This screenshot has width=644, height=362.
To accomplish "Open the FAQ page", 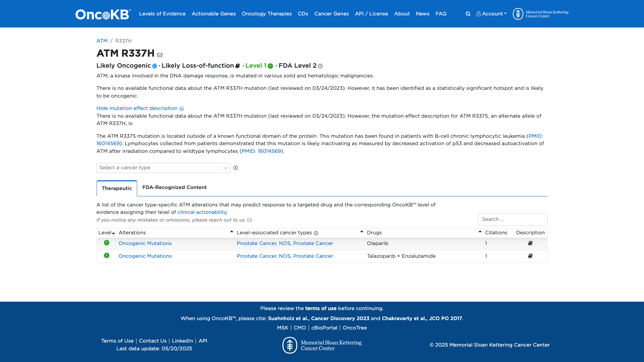I will 441,14.
